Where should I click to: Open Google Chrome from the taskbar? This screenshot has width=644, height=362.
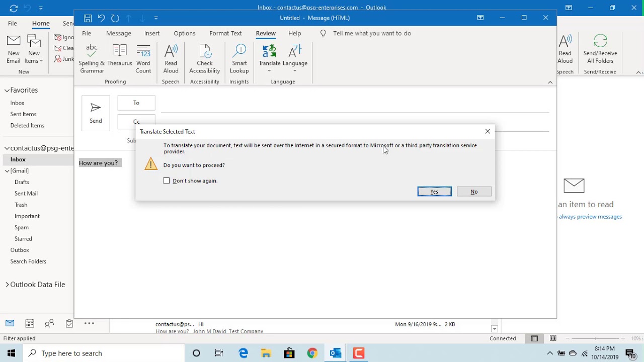click(x=312, y=353)
